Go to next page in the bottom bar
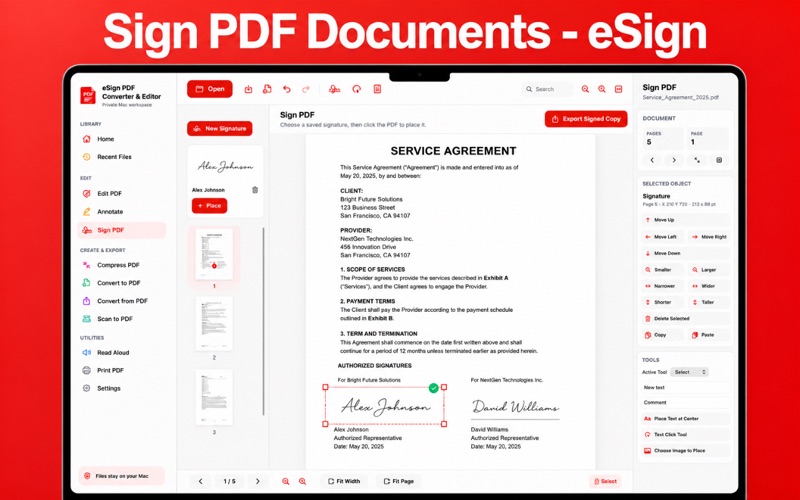 pos(258,481)
